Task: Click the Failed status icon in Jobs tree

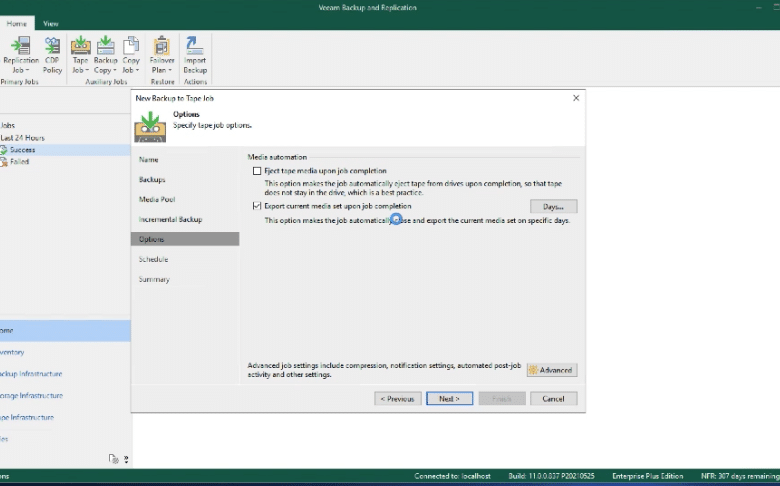Action: [x=3, y=162]
